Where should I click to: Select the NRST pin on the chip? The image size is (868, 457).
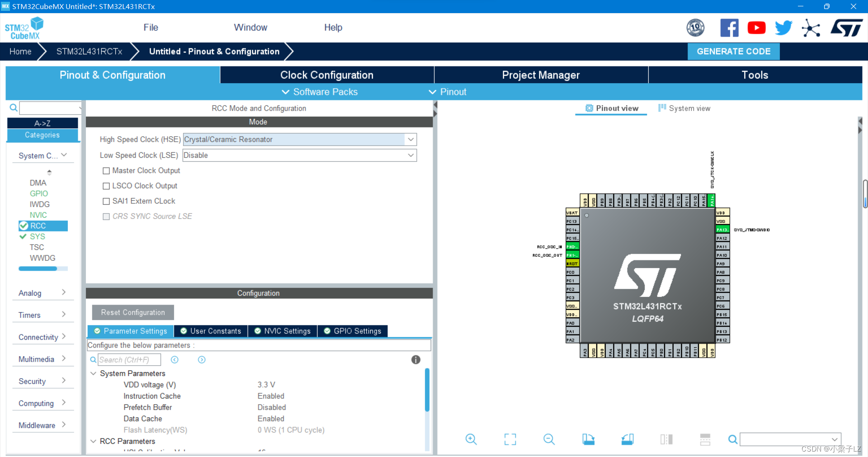572,264
